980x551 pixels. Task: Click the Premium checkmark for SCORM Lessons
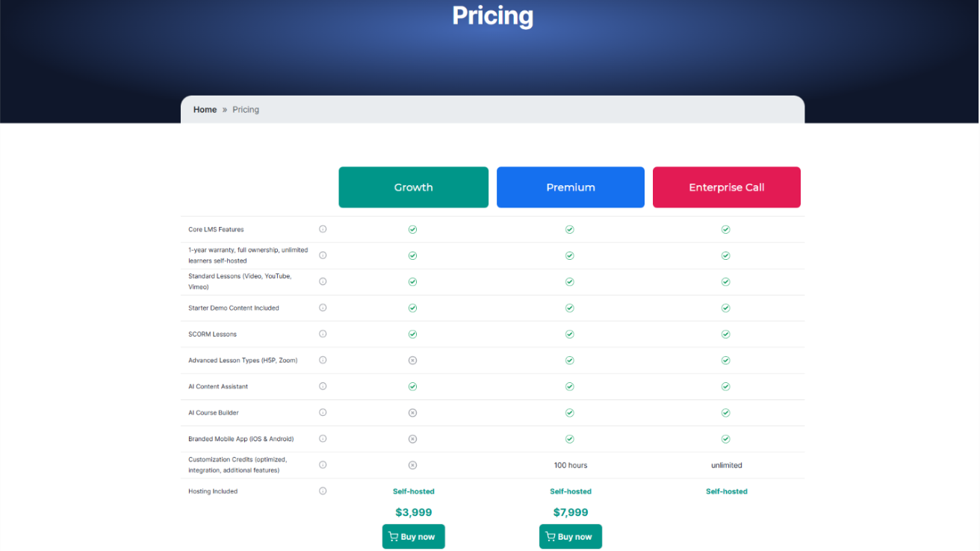[570, 334]
